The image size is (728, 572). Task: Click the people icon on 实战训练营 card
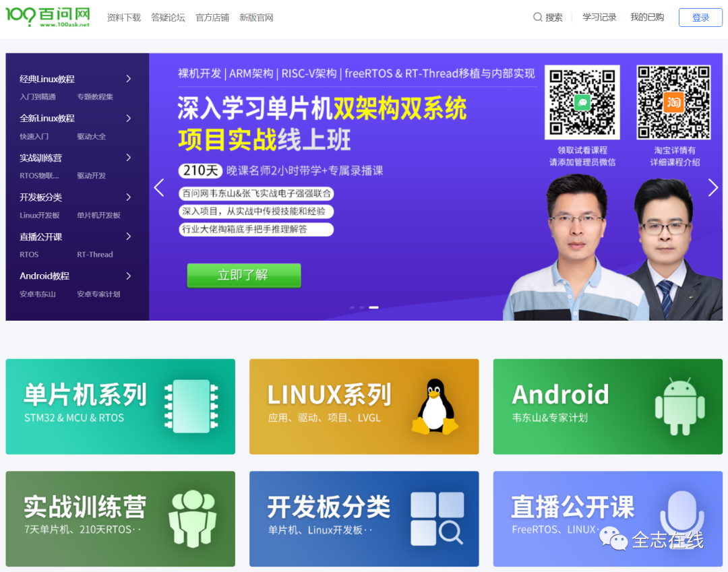(192, 519)
